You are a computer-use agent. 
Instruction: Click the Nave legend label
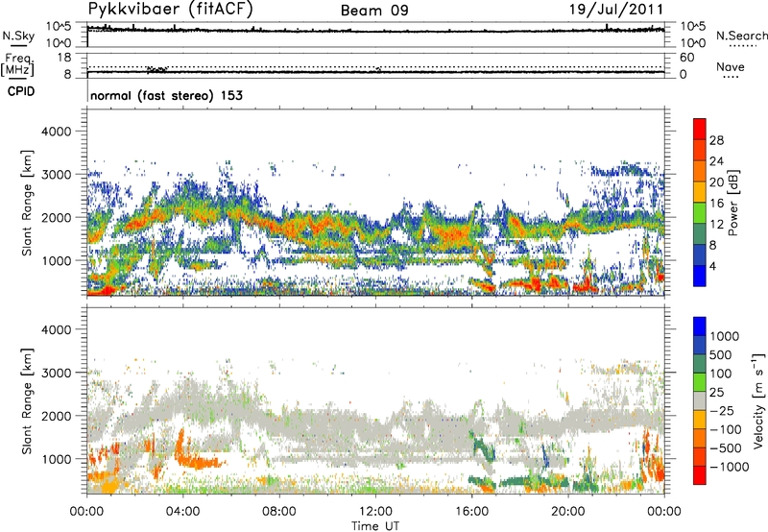click(x=731, y=67)
